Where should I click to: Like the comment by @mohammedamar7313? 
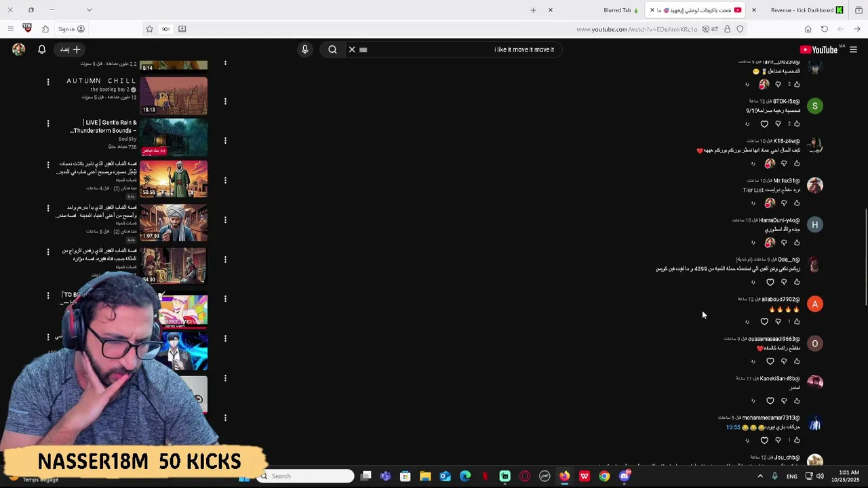797,441
